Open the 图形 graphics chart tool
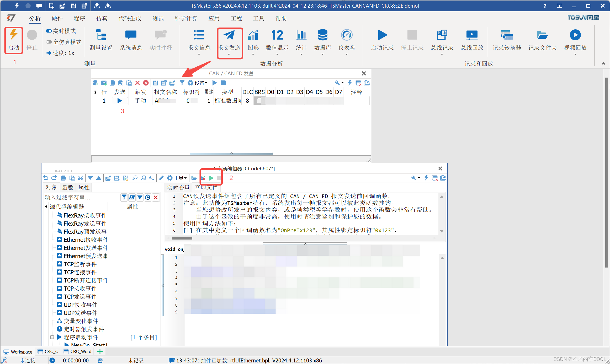610x364 pixels. (x=253, y=40)
